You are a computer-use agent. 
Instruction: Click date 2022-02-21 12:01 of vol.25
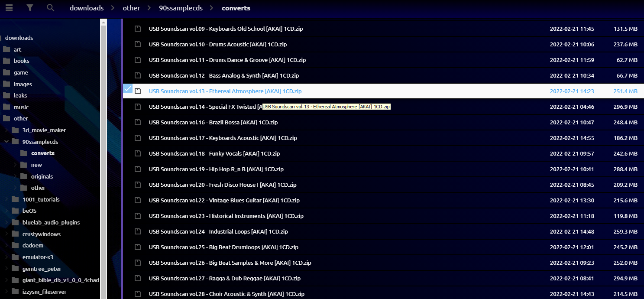pos(572,247)
